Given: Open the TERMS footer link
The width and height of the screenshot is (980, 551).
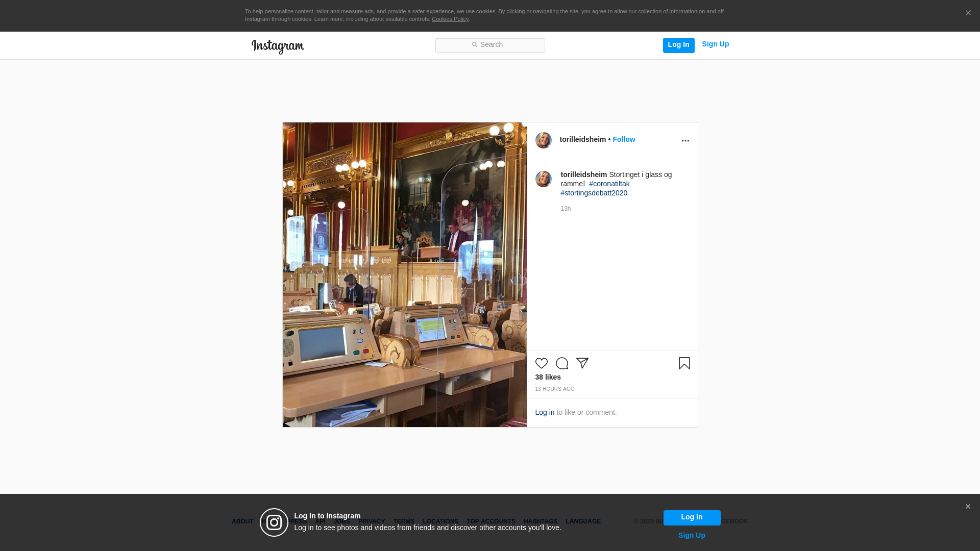Looking at the screenshot, I should pos(404,521).
